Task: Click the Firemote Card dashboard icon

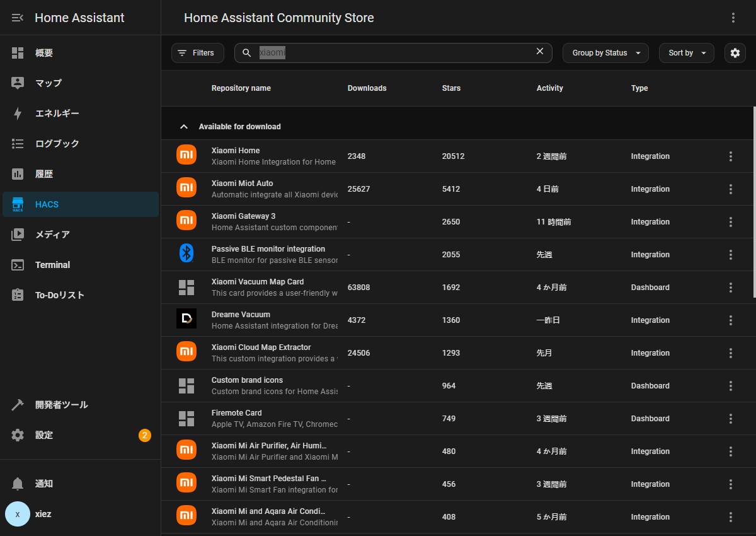Action: click(186, 419)
